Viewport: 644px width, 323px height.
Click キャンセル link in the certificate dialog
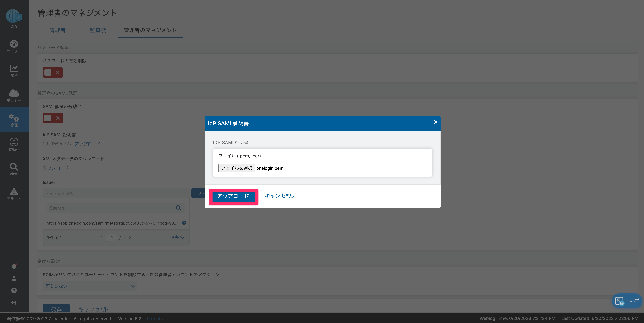click(x=279, y=196)
